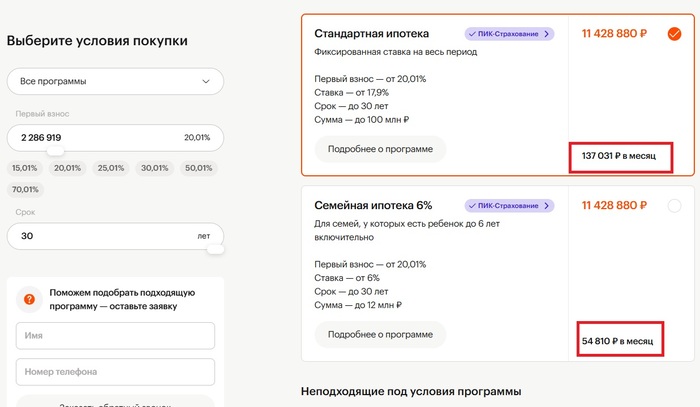Focus the Срок years input field
Image resolution: width=700 pixels, height=407 pixels.
coord(100,236)
